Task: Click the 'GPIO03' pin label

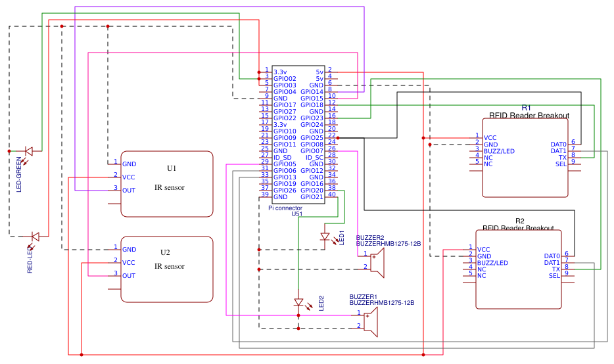Action: [x=285, y=85]
